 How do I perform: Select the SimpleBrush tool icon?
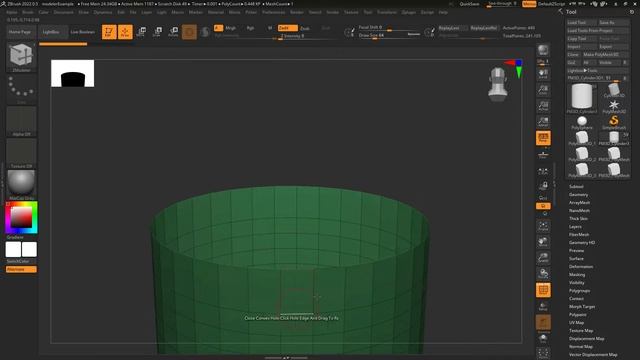click(x=613, y=122)
